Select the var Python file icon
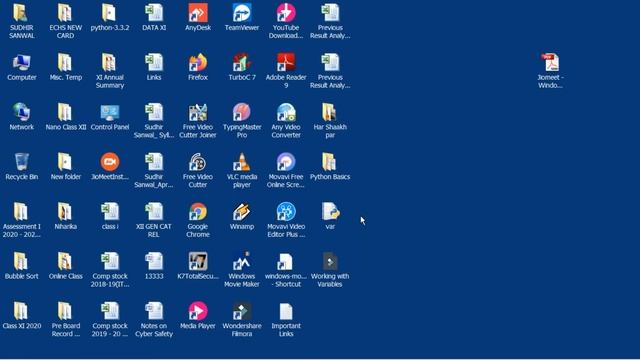 click(x=330, y=212)
